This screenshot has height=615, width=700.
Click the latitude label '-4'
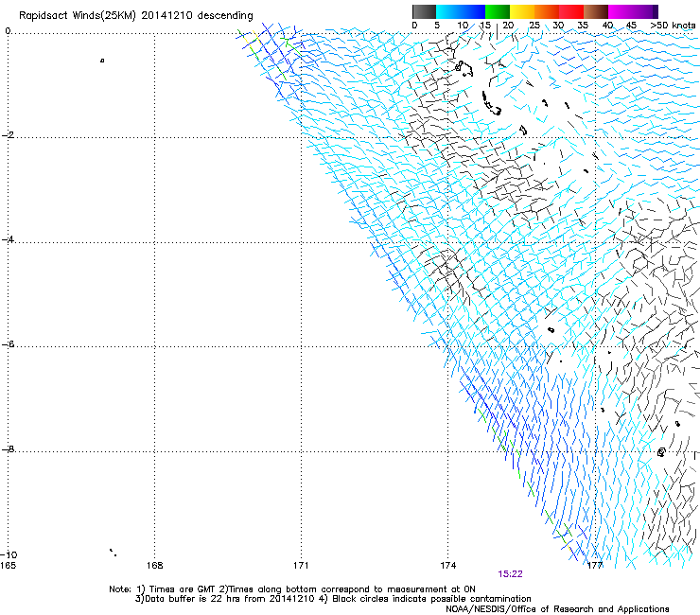click(8, 239)
